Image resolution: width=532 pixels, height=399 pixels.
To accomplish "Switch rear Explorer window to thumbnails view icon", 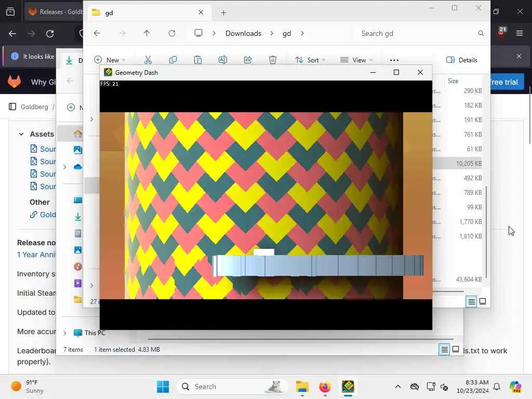I will pyautogui.click(x=456, y=349).
